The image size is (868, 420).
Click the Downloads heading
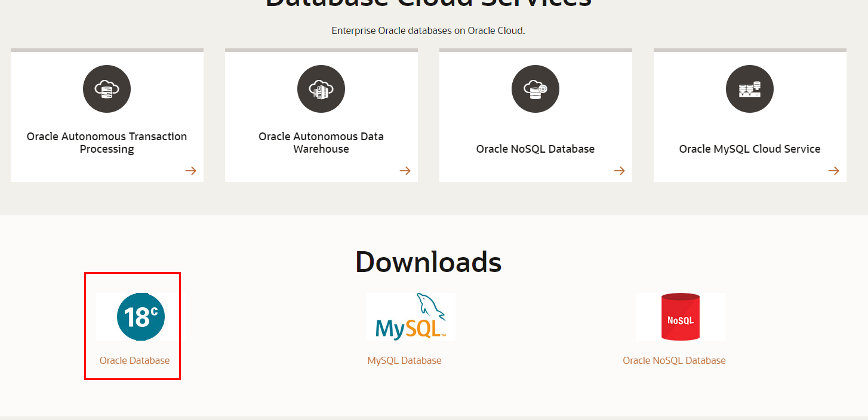(x=429, y=261)
